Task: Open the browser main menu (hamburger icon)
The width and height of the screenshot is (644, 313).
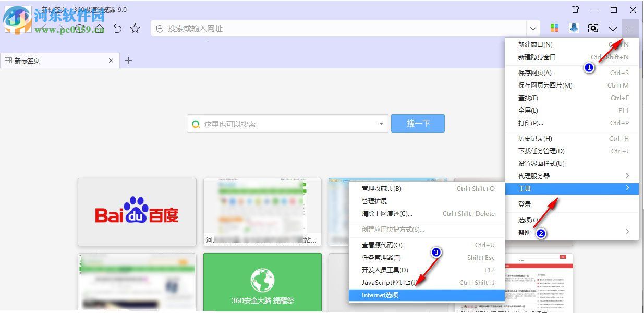Action: (629, 28)
